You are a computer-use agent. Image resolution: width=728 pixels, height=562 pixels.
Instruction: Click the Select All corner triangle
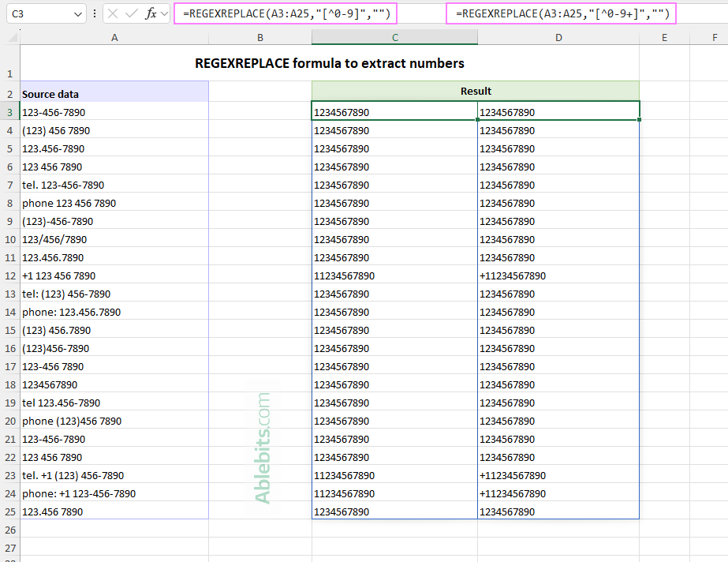(x=13, y=37)
